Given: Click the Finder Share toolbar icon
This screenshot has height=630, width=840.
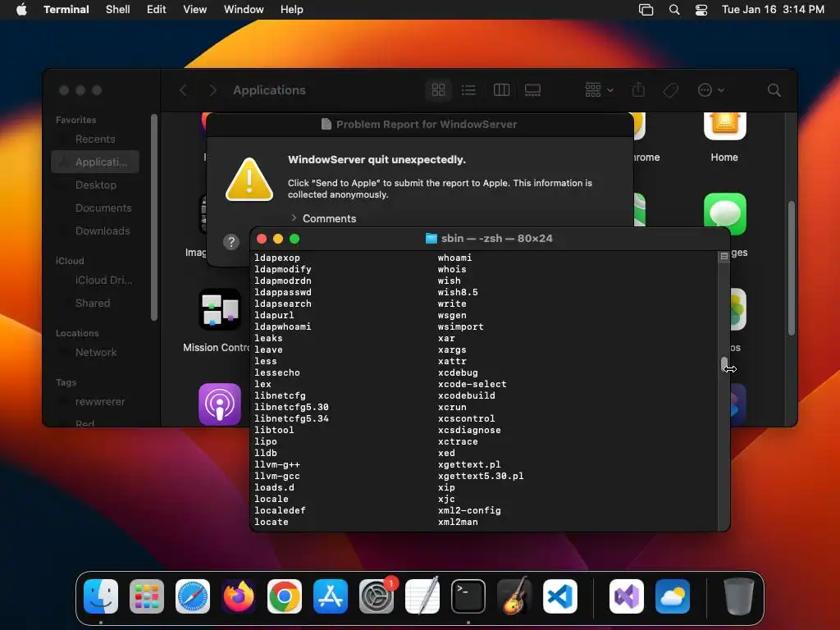Looking at the screenshot, I should (638, 90).
